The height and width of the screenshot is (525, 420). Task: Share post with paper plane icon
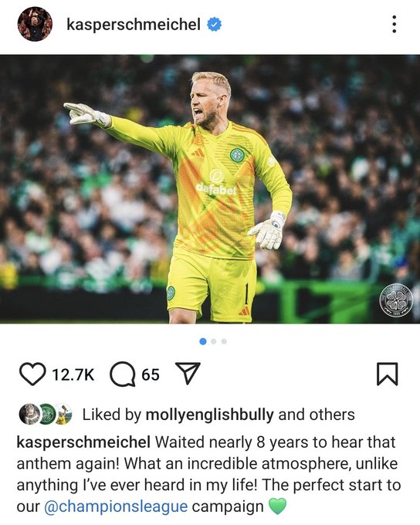[x=188, y=373]
